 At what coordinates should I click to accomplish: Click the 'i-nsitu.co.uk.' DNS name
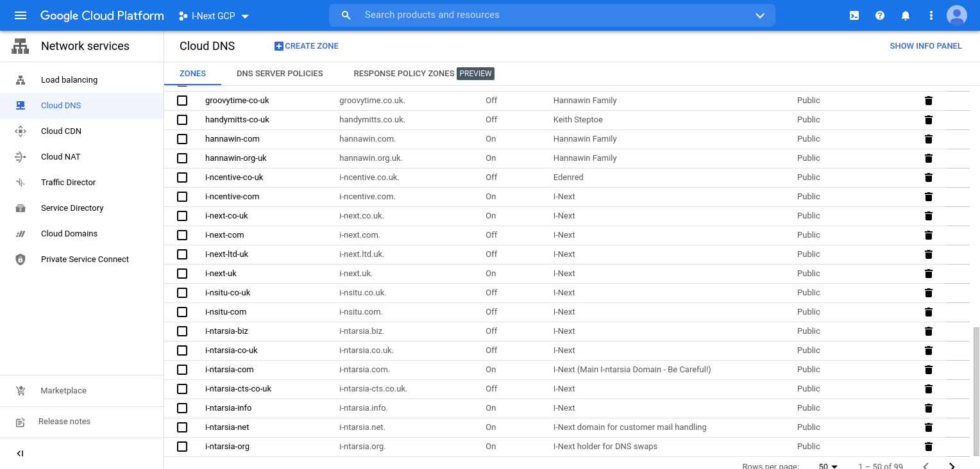(362, 293)
